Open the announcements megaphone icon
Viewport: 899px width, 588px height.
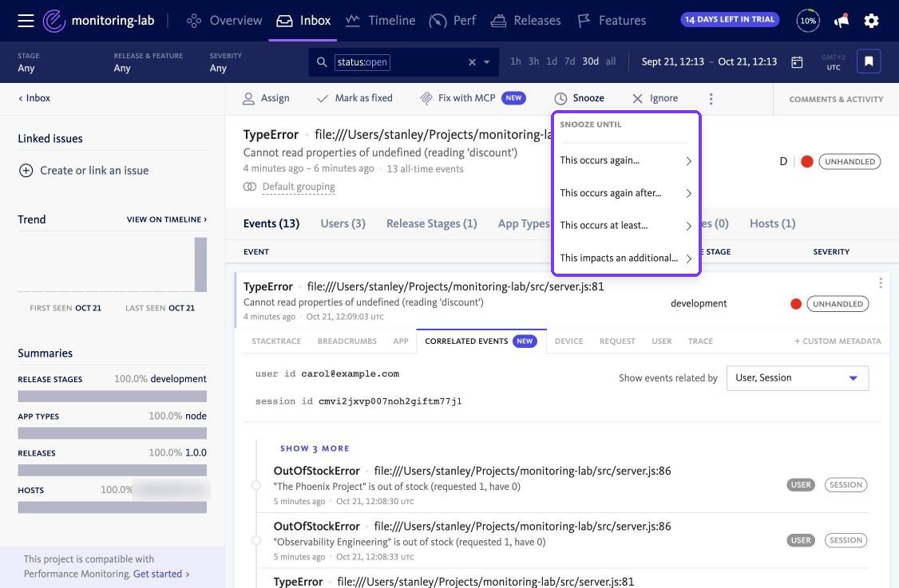841,21
